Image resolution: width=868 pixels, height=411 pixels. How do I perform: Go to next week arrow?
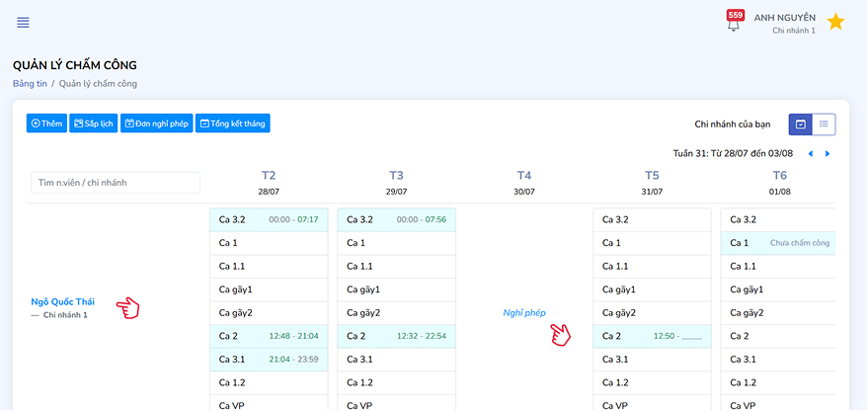click(828, 154)
